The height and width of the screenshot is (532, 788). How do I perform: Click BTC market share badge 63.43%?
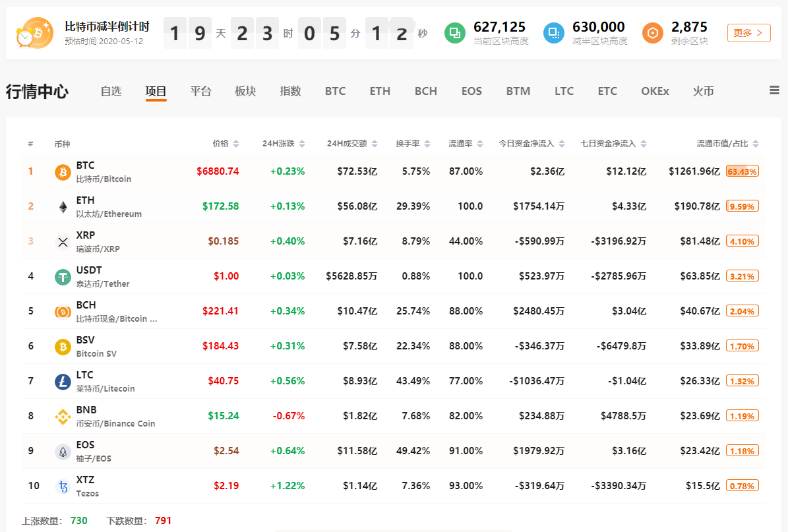(743, 171)
